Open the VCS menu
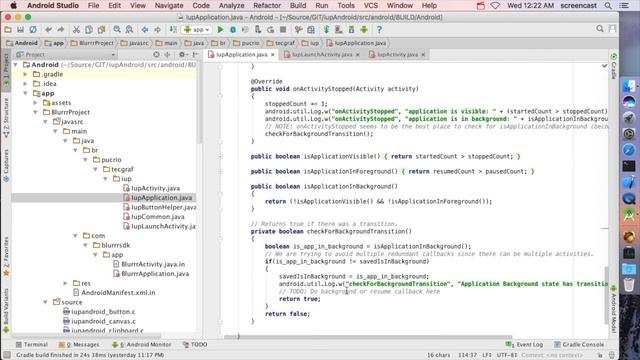This screenshot has width=640, height=360. click(371, 5)
